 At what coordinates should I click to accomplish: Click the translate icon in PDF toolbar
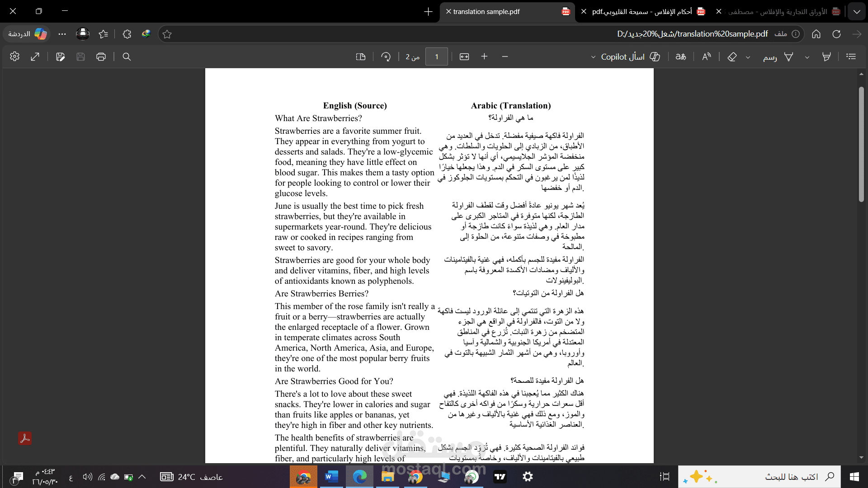click(x=681, y=56)
